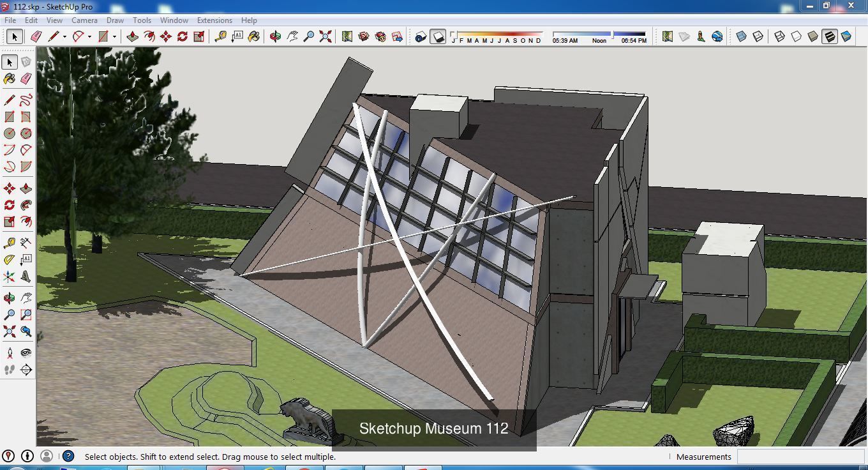The height and width of the screenshot is (470, 868).
Task: Click the shadow date month slider
Action: [497, 34]
